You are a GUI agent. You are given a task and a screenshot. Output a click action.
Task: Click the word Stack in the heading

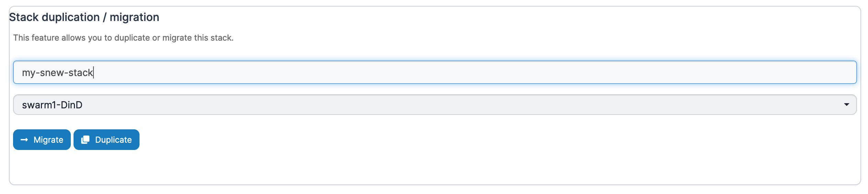coord(24,17)
